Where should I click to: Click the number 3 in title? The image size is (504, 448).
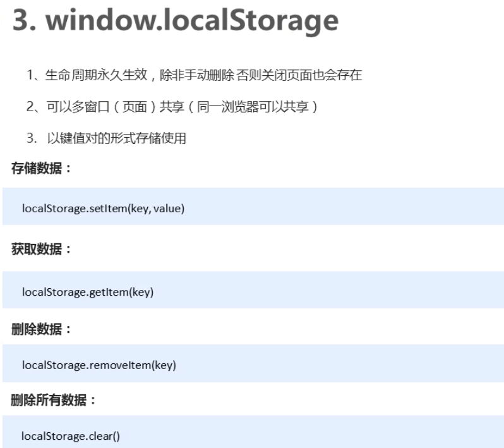tap(21, 21)
